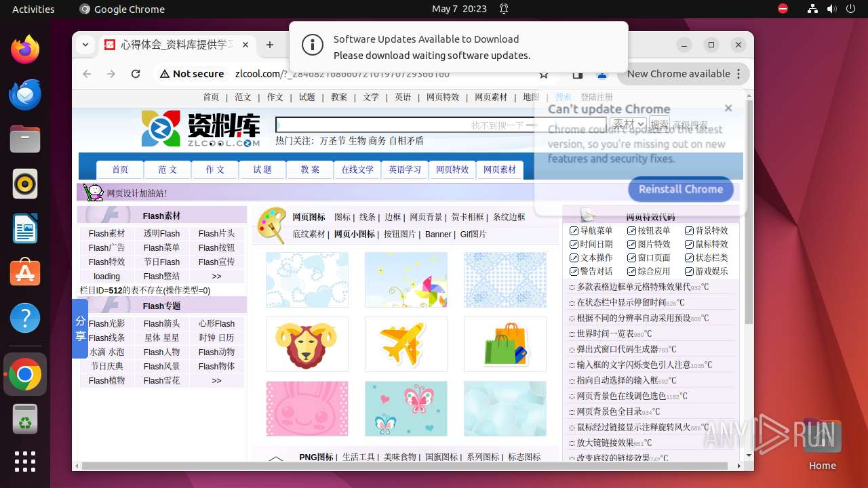Open the Chrome tab search chevron
868x488 pixels.
pos(85,45)
